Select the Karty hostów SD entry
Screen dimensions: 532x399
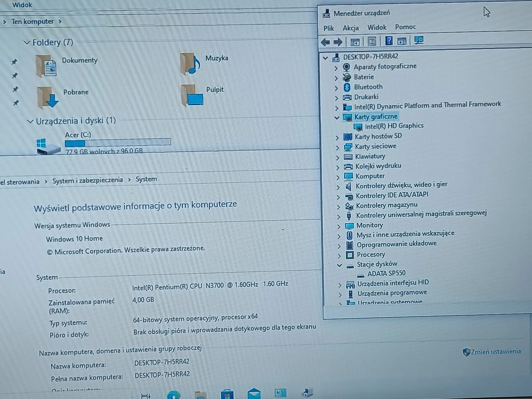(x=378, y=136)
